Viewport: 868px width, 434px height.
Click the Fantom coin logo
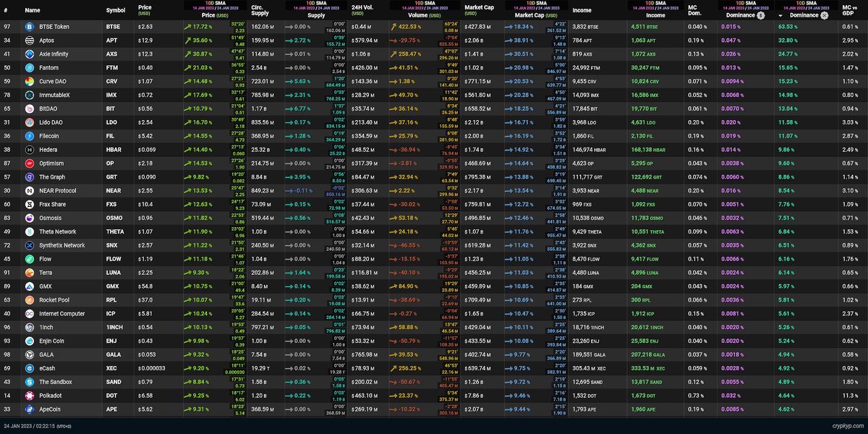tap(30, 67)
